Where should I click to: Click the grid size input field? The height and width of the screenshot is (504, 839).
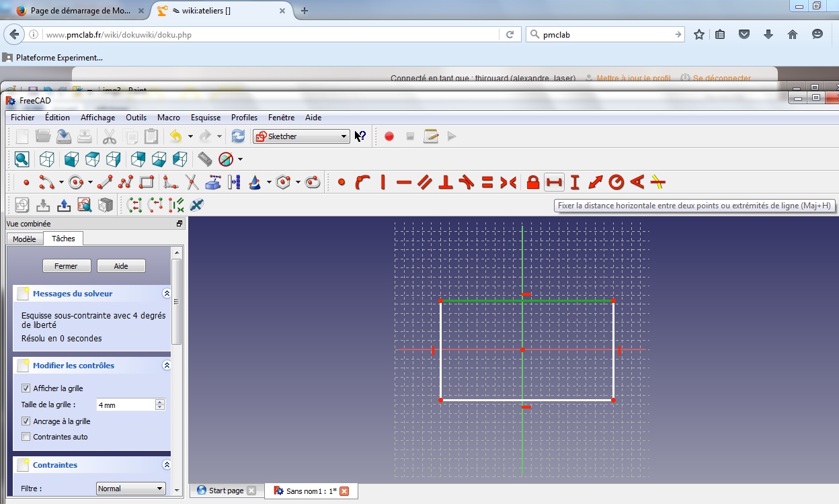coord(125,405)
